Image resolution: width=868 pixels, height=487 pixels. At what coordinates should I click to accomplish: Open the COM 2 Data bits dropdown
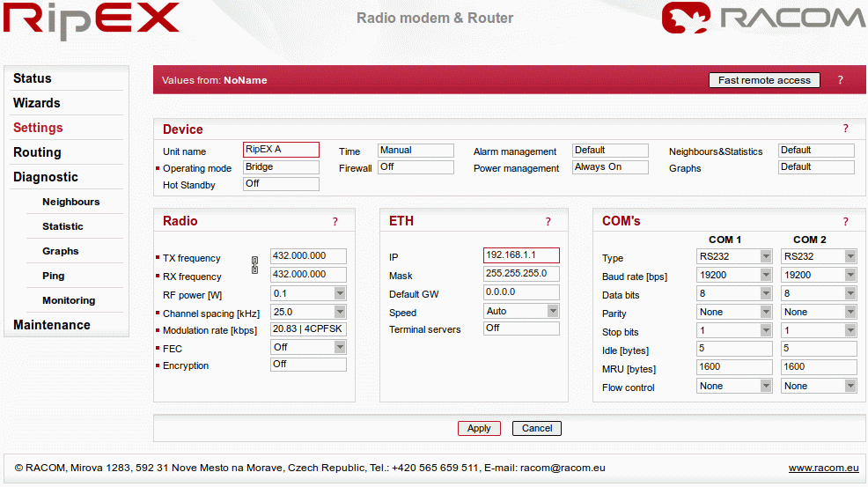(819, 293)
